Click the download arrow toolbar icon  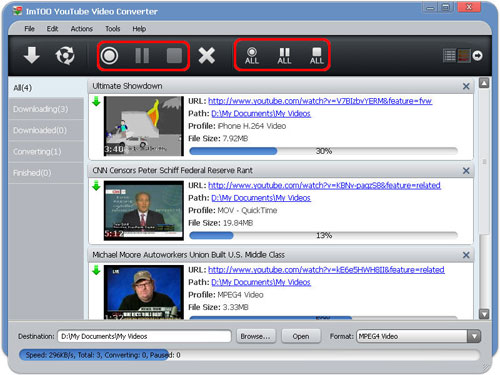32,55
